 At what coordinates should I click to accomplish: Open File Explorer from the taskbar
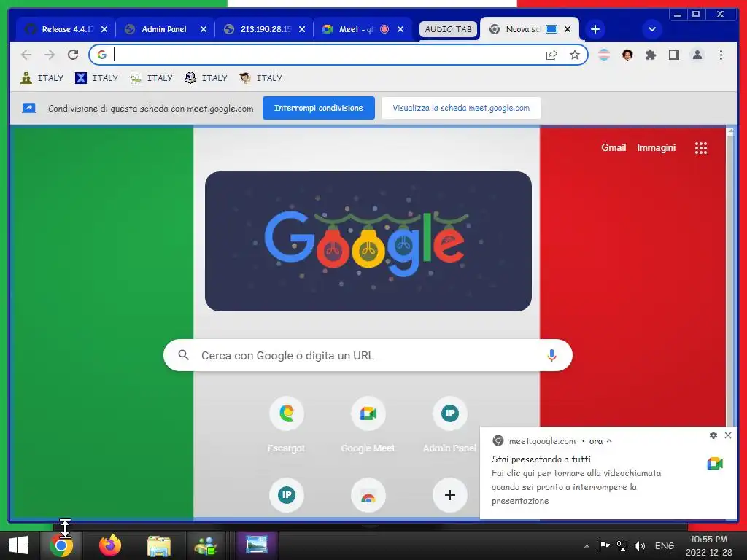click(158, 545)
